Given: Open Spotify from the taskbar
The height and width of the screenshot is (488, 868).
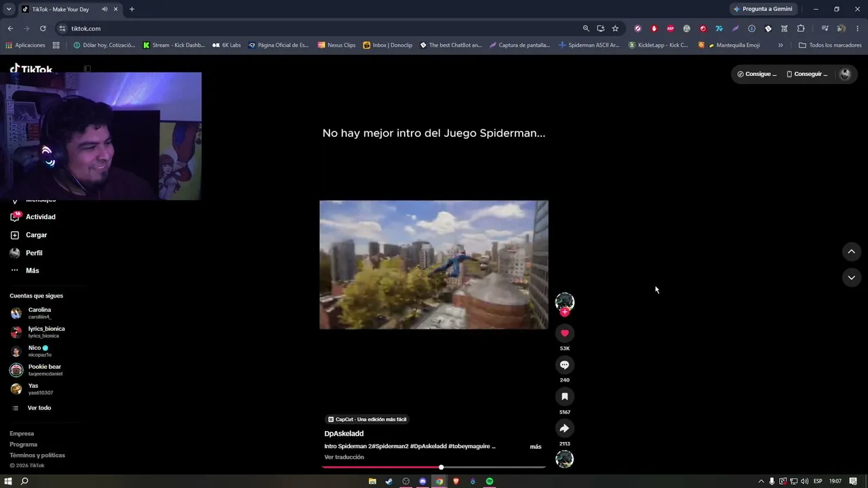Looking at the screenshot, I should coord(490,481).
